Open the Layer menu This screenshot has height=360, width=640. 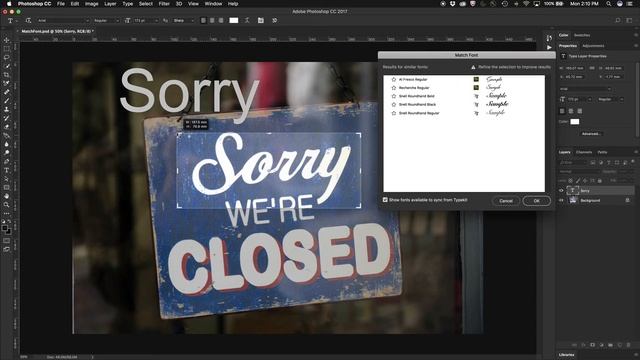point(110,4)
